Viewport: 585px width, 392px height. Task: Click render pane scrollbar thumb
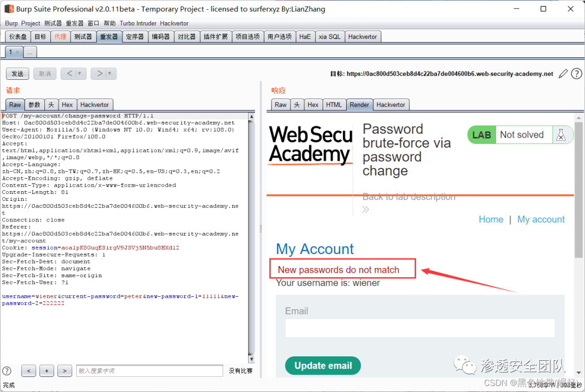[x=578, y=190]
